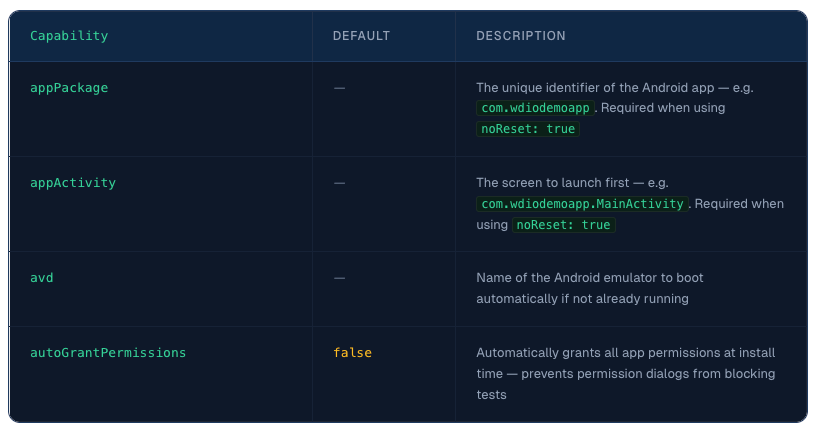Select the avd capability name
The height and width of the screenshot is (431, 815).
tap(42, 278)
